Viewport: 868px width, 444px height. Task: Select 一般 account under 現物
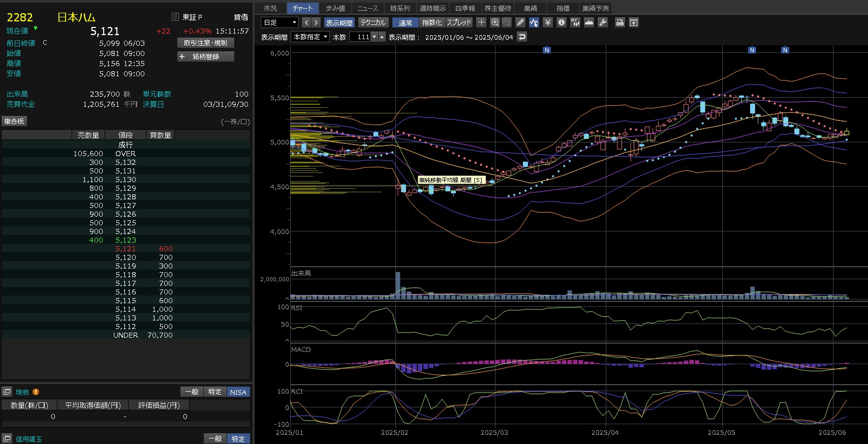coord(192,392)
